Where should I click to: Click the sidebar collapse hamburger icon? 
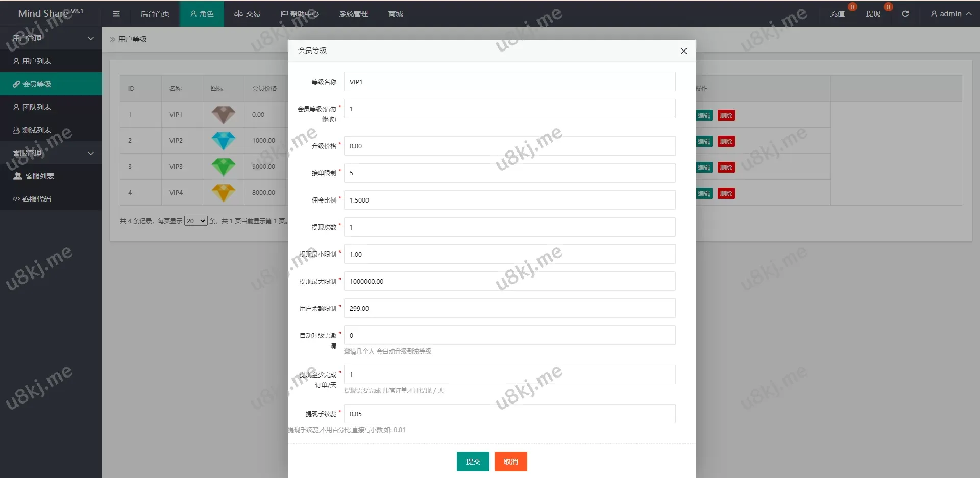point(116,14)
